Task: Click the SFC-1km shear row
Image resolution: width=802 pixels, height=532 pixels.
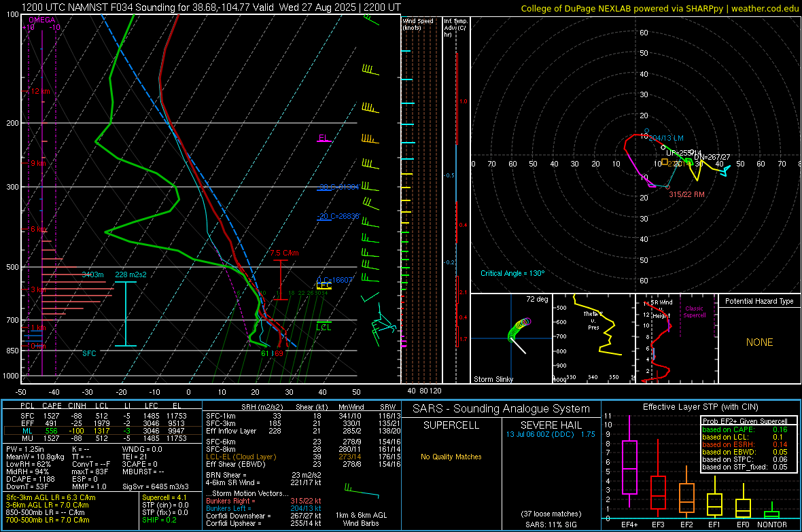Action: (303, 416)
